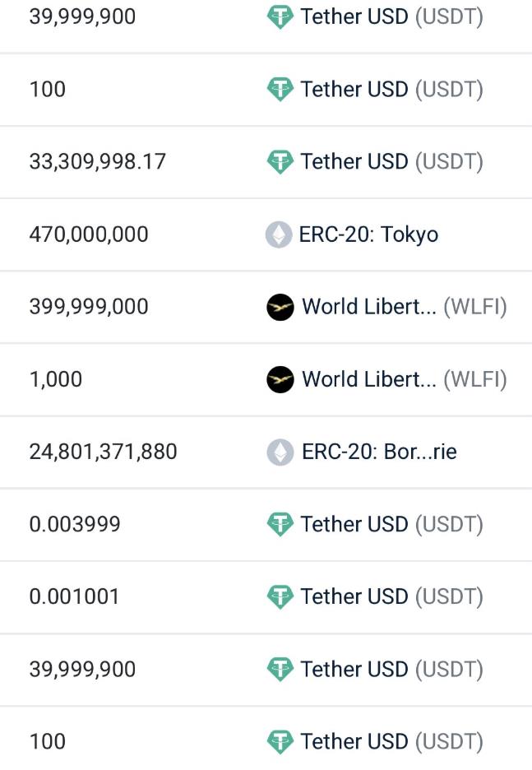The width and height of the screenshot is (532, 770).
Task: Click the Ethereum icon next to ERC-20: Bor...rie
Action: (x=280, y=452)
